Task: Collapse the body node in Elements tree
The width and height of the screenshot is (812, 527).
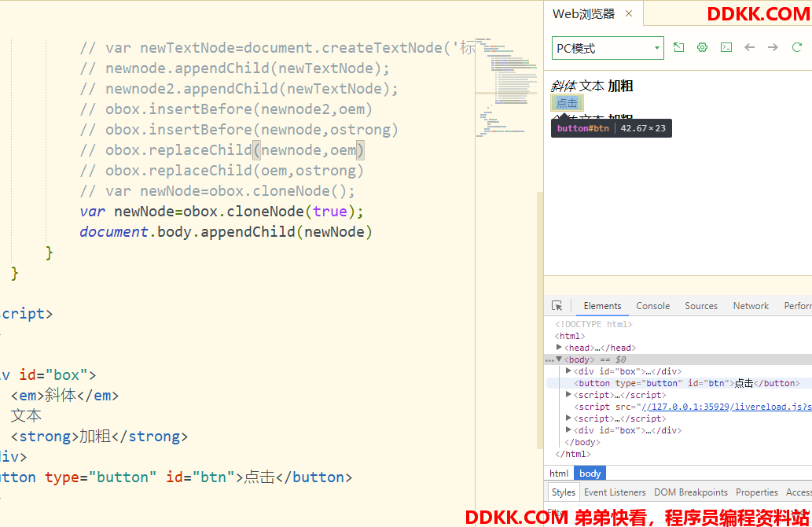Action: [x=560, y=359]
